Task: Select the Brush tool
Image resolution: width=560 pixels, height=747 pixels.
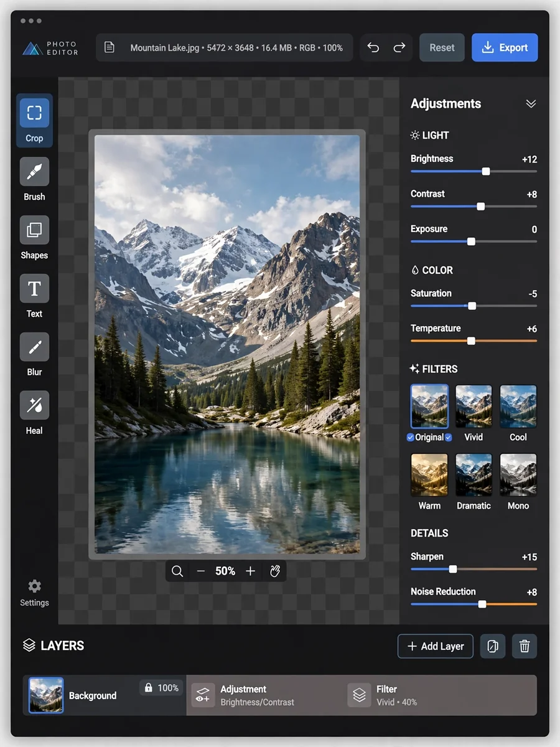Action: click(34, 179)
